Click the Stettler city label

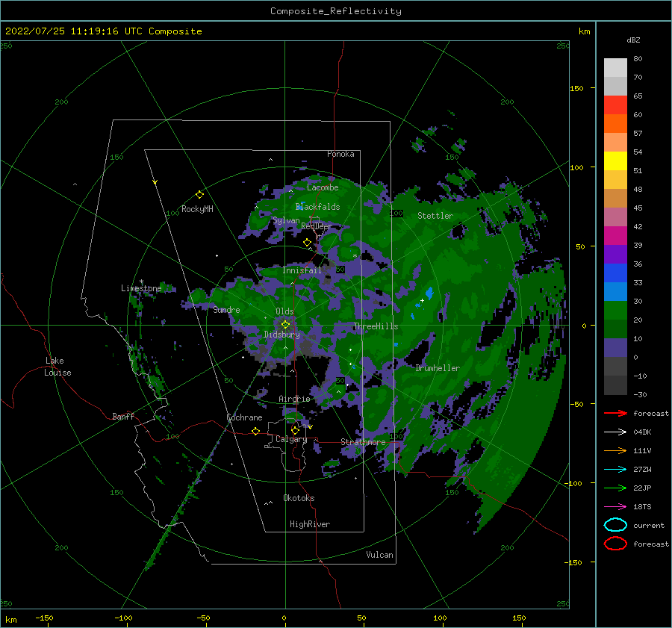pyautogui.click(x=435, y=216)
